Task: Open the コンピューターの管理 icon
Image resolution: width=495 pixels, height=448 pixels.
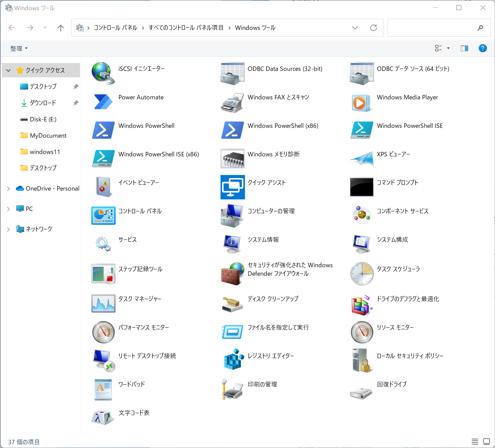Action: [x=232, y=216]
